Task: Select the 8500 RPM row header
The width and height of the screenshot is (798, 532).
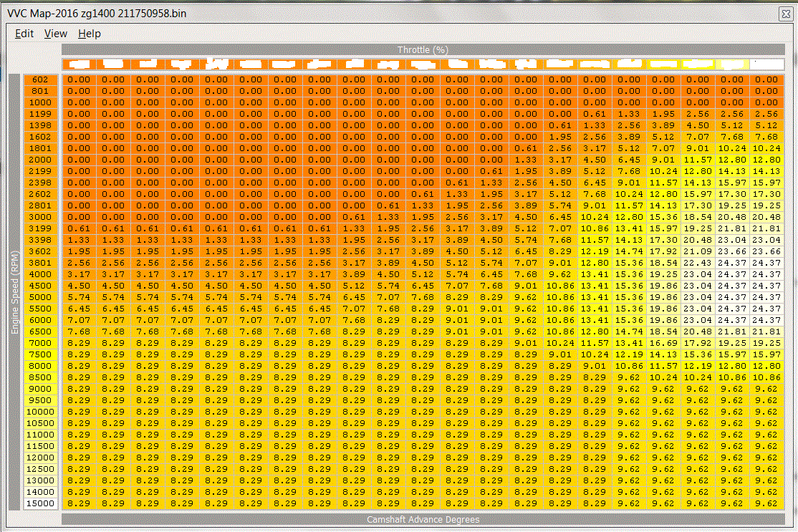Action: [x=40, y=377]
